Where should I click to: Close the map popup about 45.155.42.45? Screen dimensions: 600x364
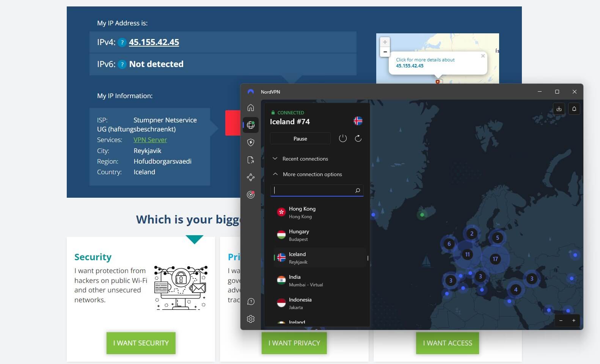483,56
